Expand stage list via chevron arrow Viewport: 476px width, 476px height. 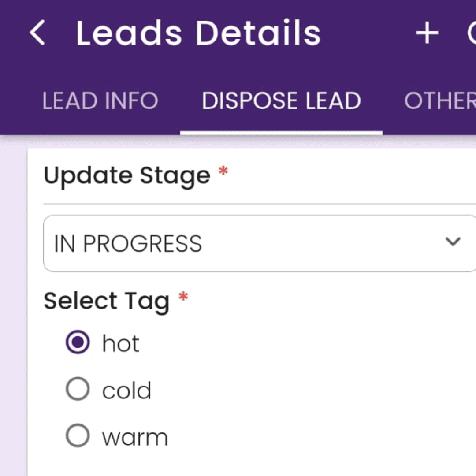click(453, 242)
